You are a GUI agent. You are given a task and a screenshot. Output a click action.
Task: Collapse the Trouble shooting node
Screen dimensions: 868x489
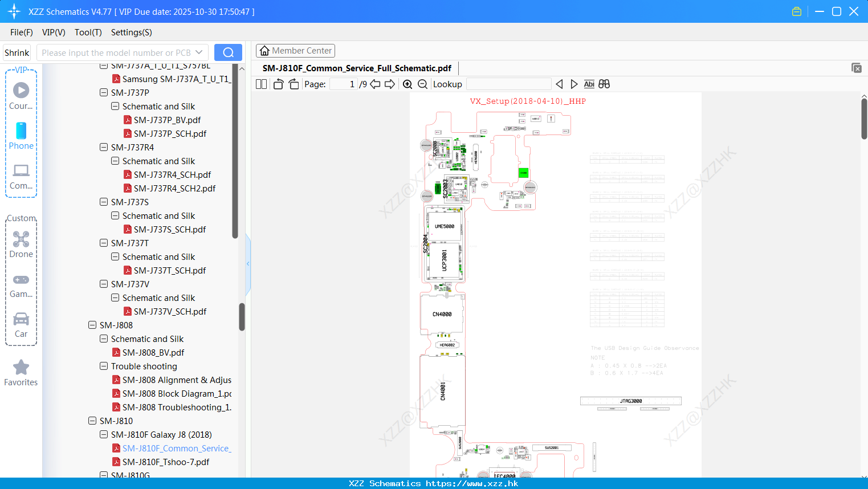104,366
